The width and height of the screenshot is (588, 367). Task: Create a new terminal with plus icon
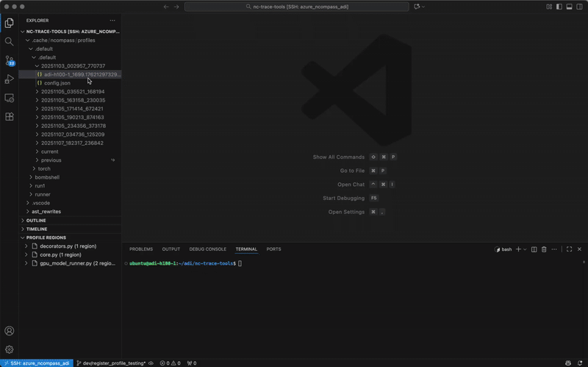click(518, 249)
